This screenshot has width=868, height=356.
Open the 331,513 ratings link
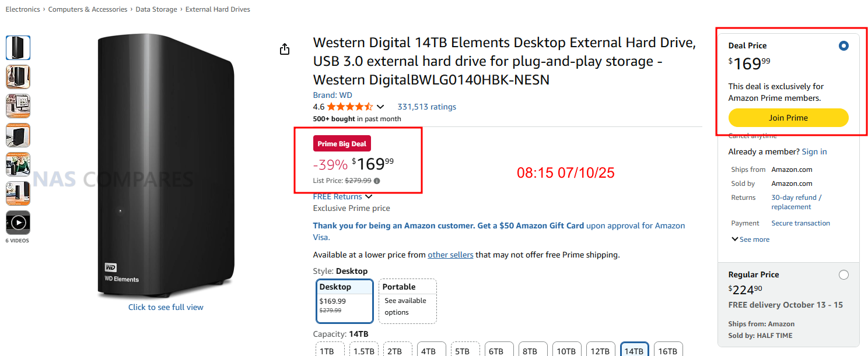tap(426, 107)
